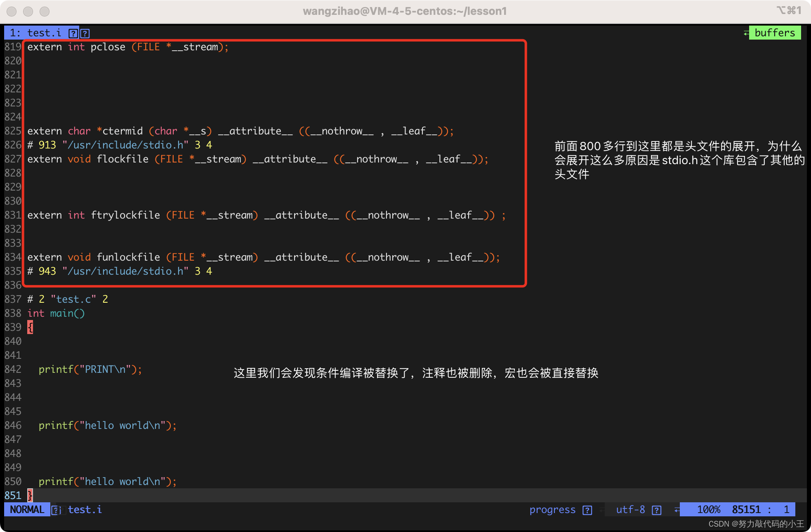Click the 100% file position indicator

[708, 510]
